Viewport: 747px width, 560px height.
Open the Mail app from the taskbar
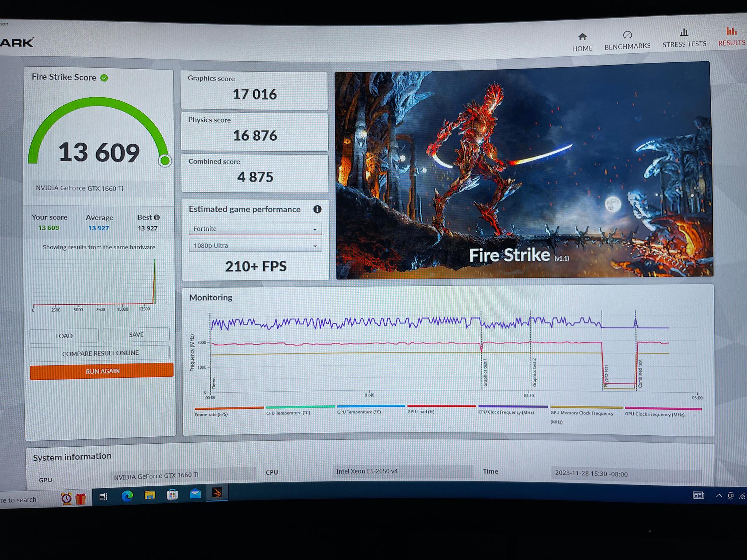coord(195,494)
